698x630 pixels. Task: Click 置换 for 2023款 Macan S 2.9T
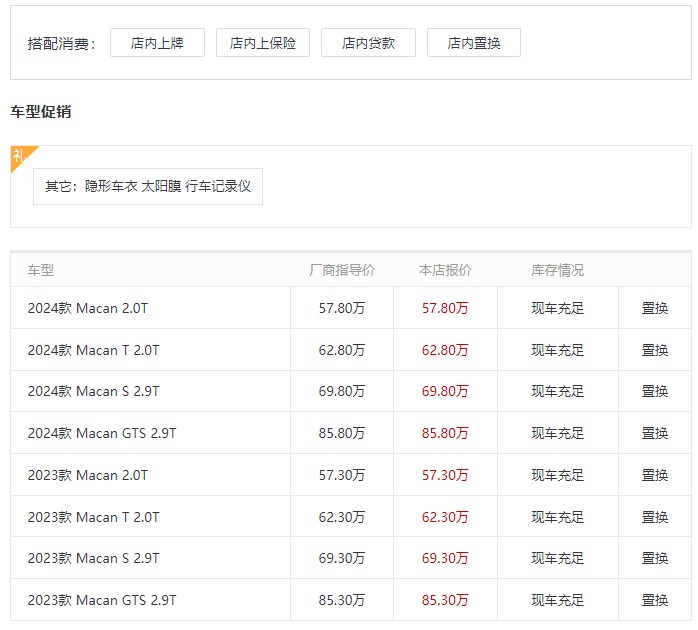(654, 558)
